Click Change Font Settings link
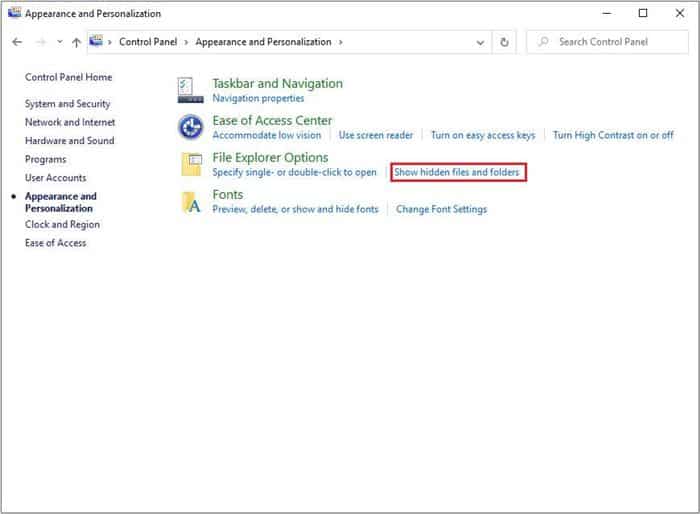The width and height of the screenshot is (700, 514). [441, 209]
